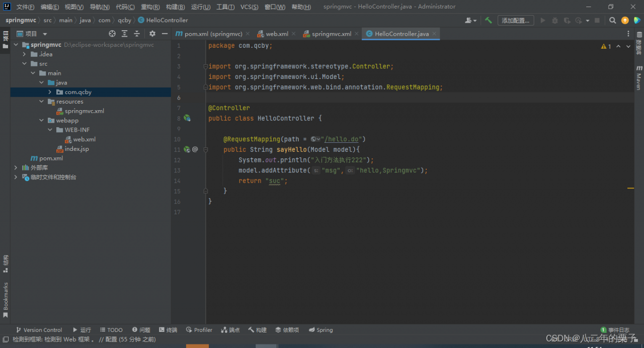Toggle the Maven tool window on right edge
Viewport: 644px width, 348px height.
tap(639, 77)
